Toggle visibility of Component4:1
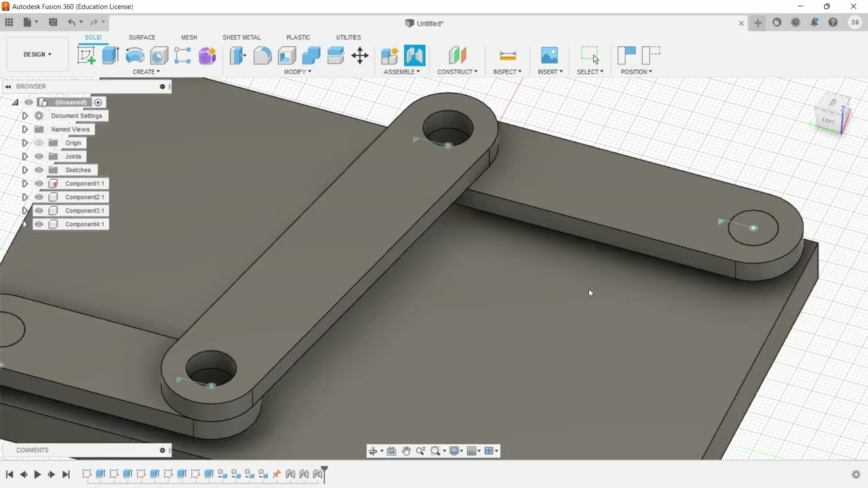 pos(39,224)
